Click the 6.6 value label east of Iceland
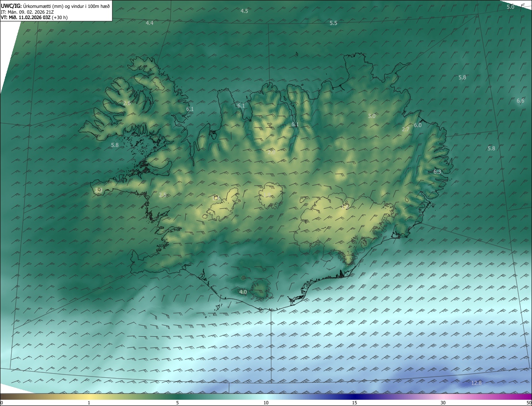Screen dimensions: 532x406 pyautogui.click(x=520, y=100)
